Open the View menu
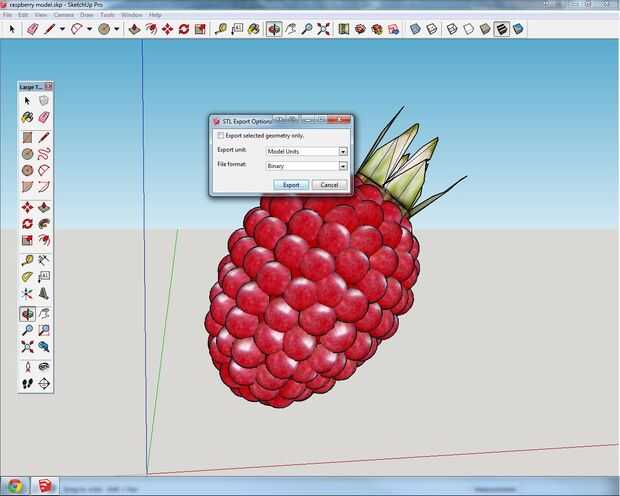Image resolution: width=620 pixels, height=496 pixels. [x=41, y=15]
